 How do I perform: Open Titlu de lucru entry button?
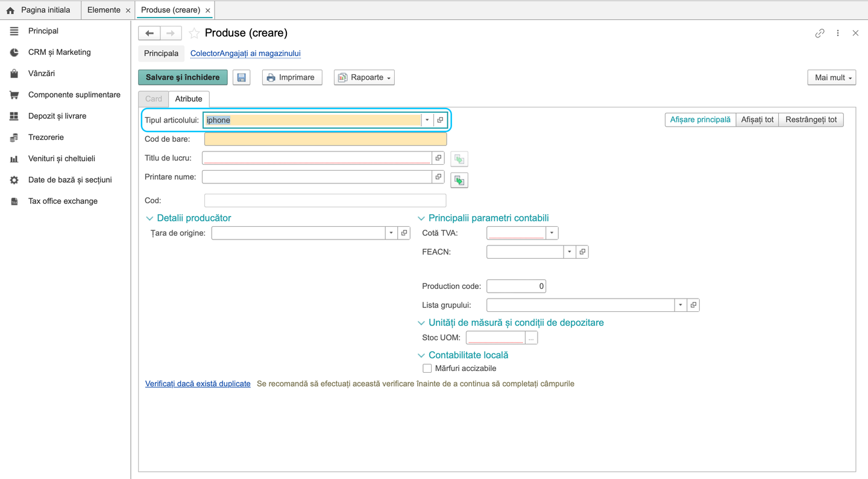click(x=438, y=158)
